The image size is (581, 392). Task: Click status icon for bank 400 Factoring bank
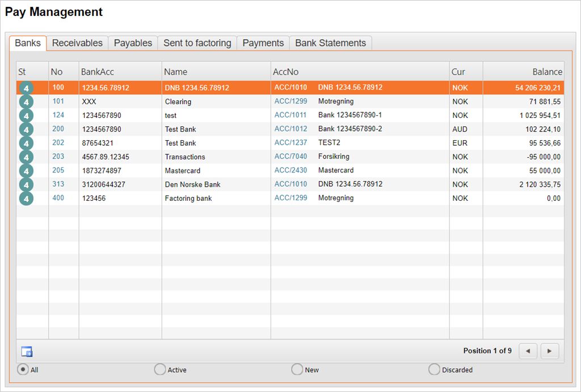pos(26,199)
